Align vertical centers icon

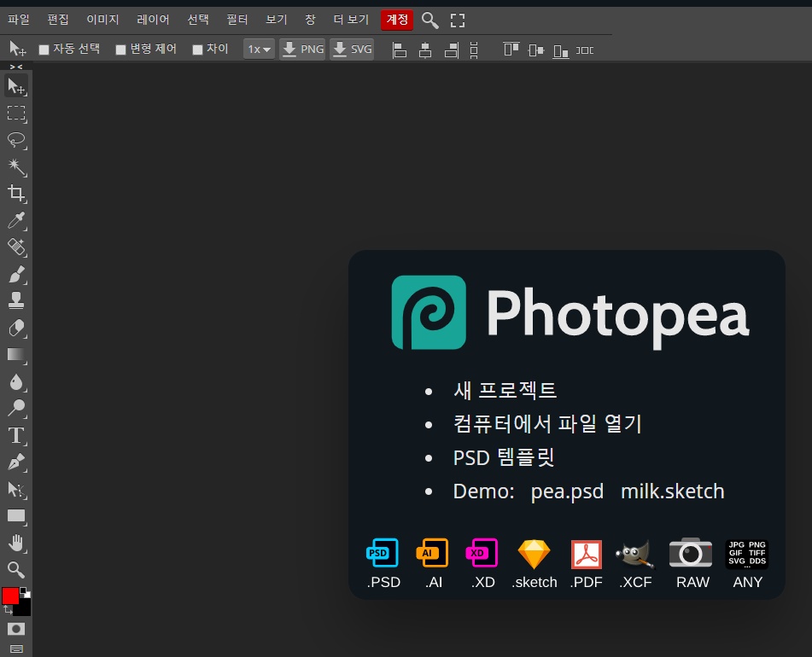pos(536,50)
